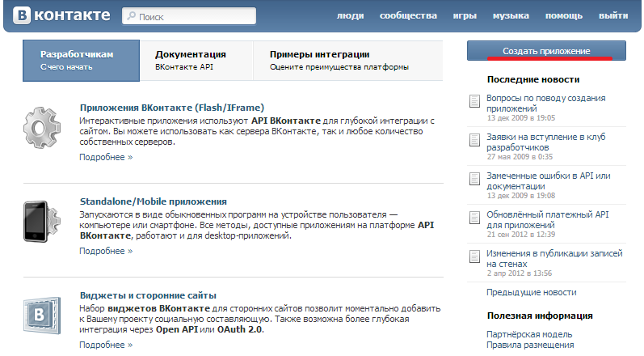644x356 pixels.
Task: Open news Заявки на вступление в клуб разработчиков
Action: click(546, 142)
